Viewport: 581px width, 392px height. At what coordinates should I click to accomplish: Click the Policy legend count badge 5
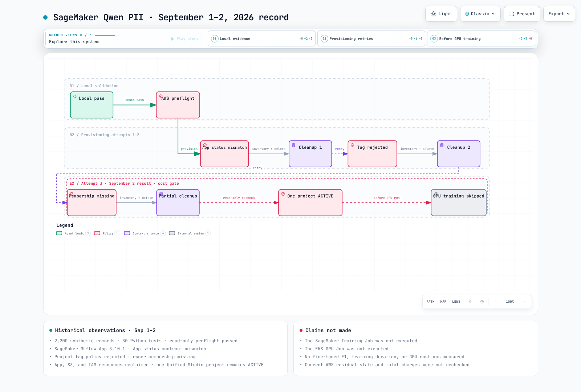[x=117, y=233]
